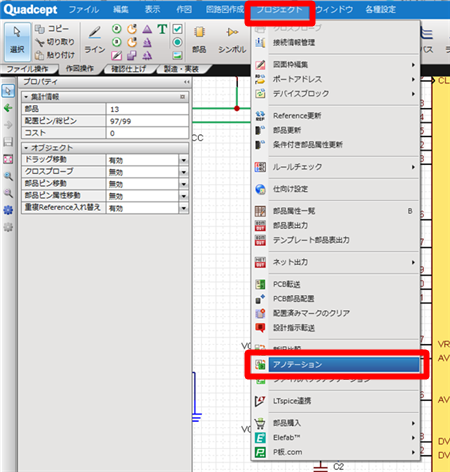Collapse the 集計情報 section

tap(26, 97)
